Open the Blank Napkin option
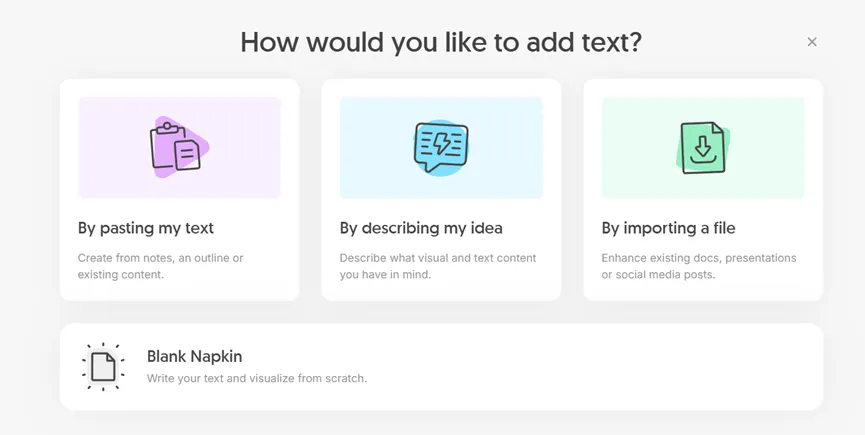Screen dimensions: 865x435 coord(195,356)
